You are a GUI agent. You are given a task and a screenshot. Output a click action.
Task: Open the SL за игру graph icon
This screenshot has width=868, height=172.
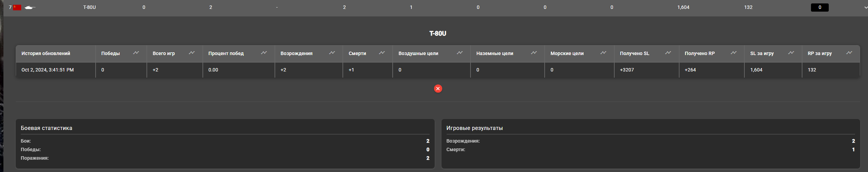click(x=791, y=53)
